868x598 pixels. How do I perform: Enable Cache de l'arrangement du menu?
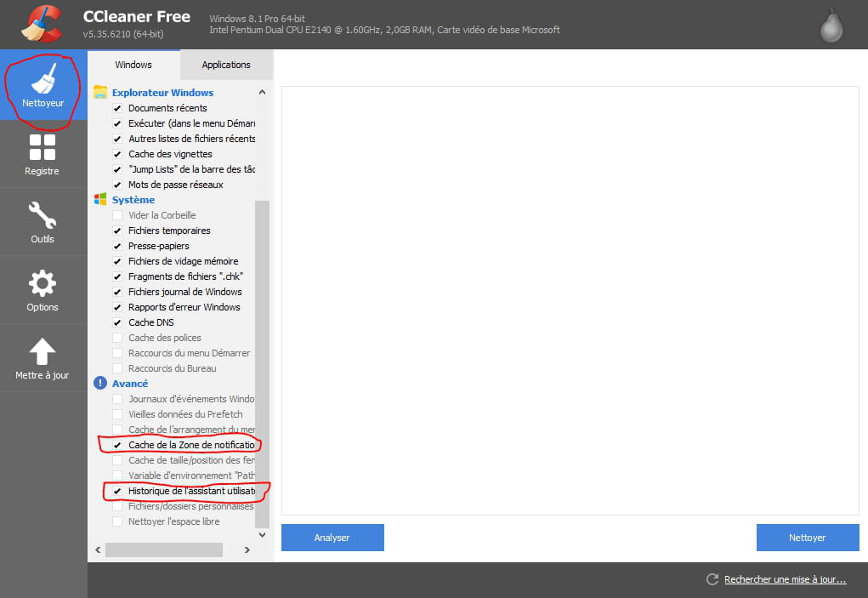pos(117,430)
